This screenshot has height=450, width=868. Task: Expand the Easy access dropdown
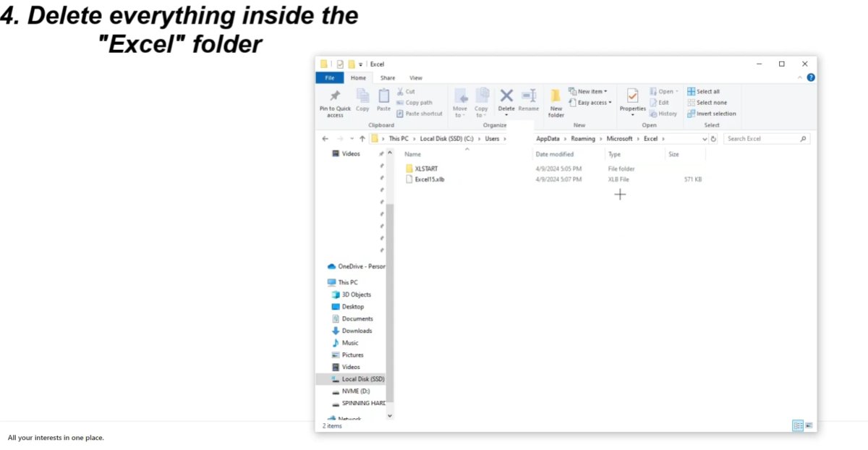tap(592, 102)
